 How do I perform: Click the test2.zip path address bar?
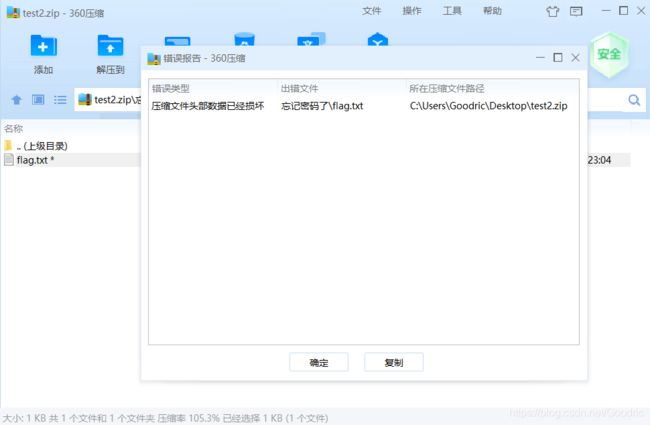point(109,100)
